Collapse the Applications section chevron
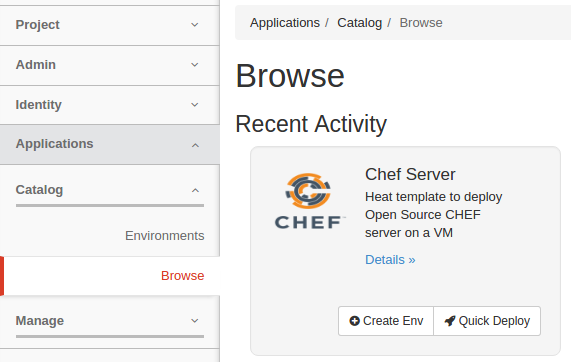The width and height of the screenshot is (571, 362). pos(195,145)
